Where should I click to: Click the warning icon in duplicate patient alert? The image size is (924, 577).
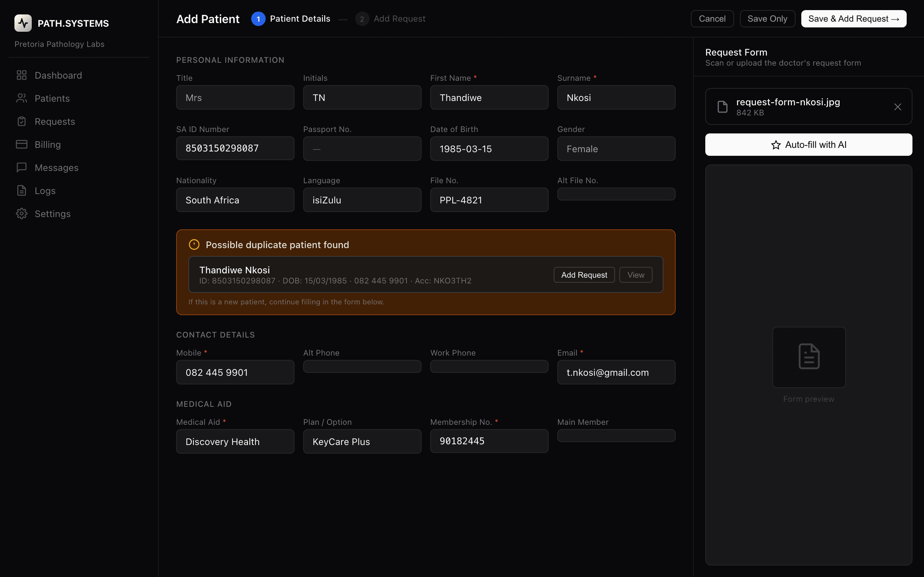pos(194,244)
